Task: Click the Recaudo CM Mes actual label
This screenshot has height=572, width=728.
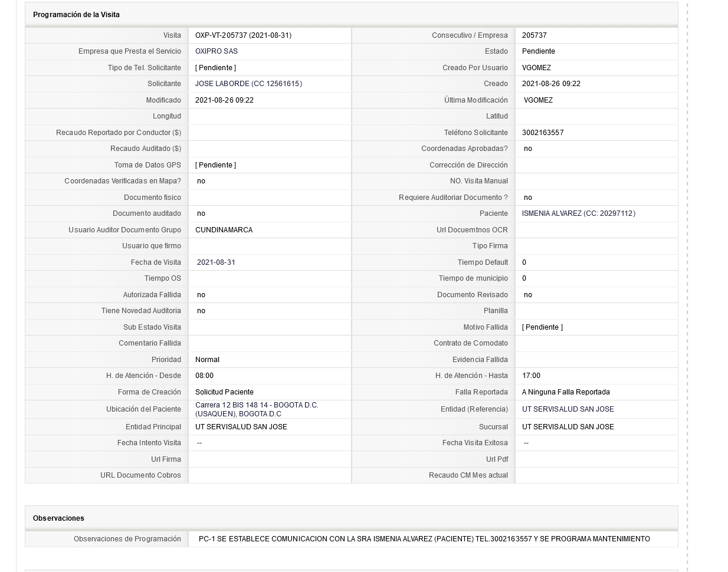Action: [468, 475]
